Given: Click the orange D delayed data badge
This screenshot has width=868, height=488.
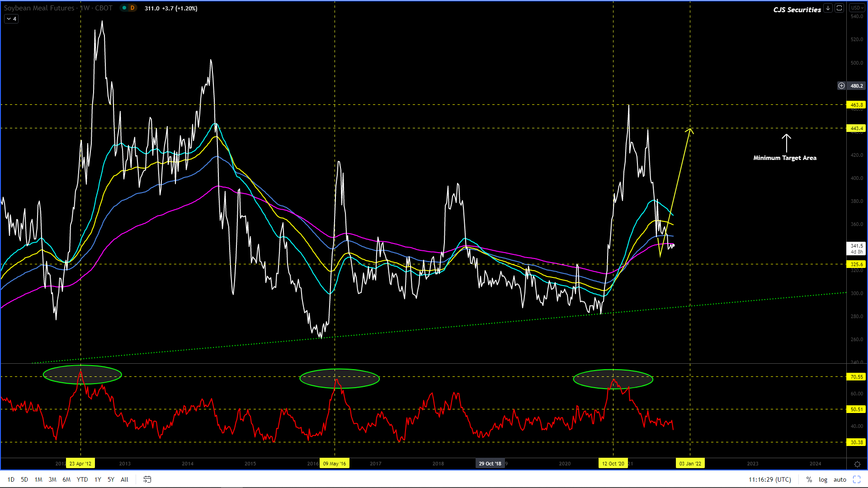Looking at the screenshot, I should 132,8.
